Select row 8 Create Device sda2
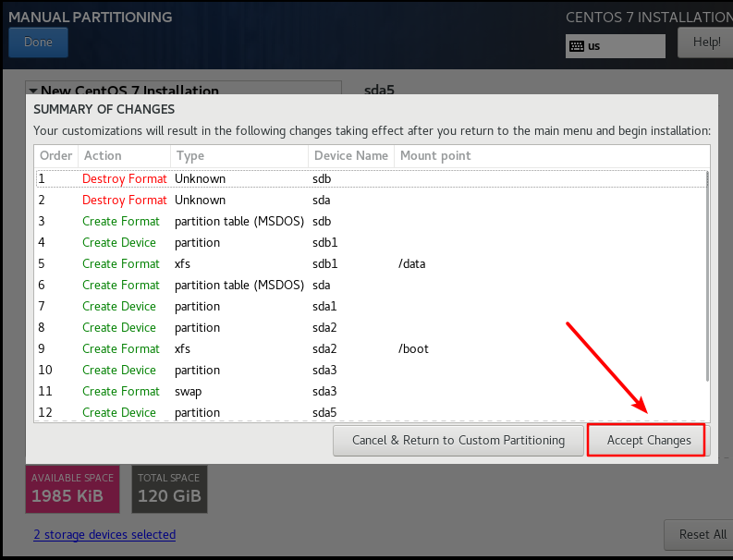Screen dimensions: 733x560 (x=372, y=328)
